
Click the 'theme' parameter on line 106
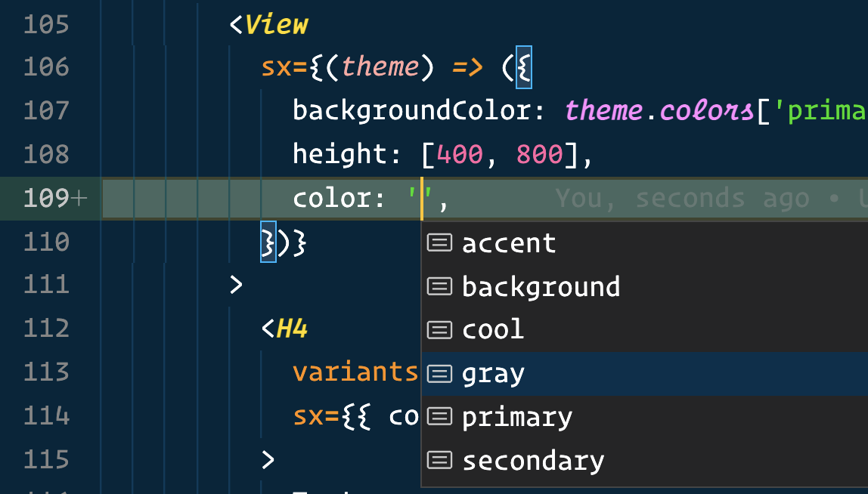point(380,67)
